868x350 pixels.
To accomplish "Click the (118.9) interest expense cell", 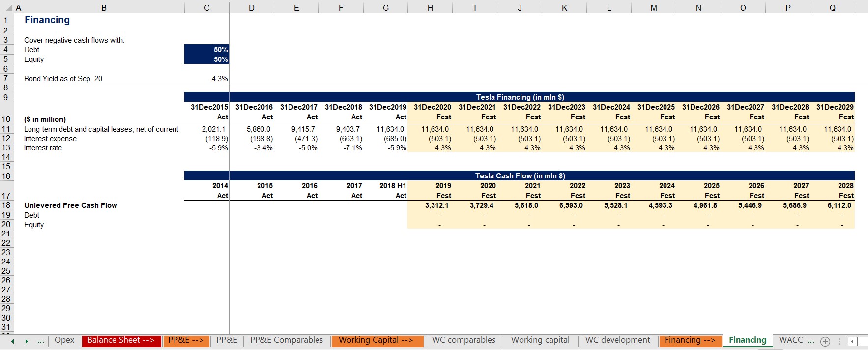I will [207, 139].
